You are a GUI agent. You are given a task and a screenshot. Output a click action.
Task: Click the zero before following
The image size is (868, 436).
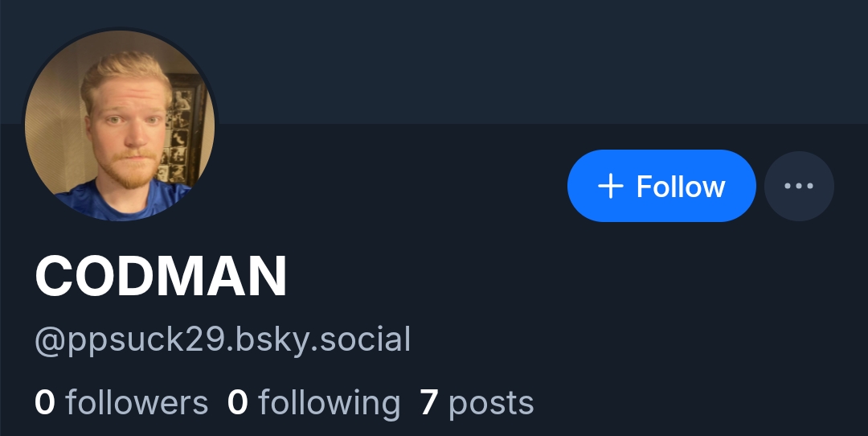[237, 403]
